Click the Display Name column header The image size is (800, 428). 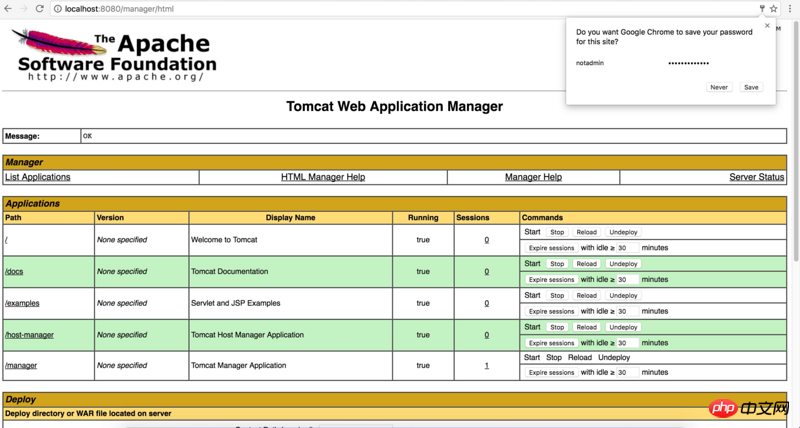tap(290, 218)
